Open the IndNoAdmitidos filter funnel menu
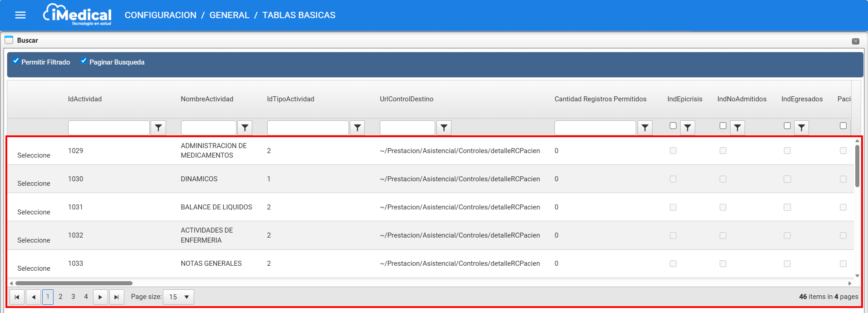 pos(737,128)
